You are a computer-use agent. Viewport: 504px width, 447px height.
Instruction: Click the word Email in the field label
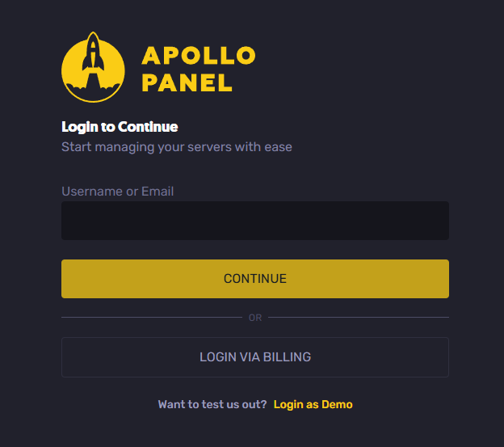click(157, 192)
